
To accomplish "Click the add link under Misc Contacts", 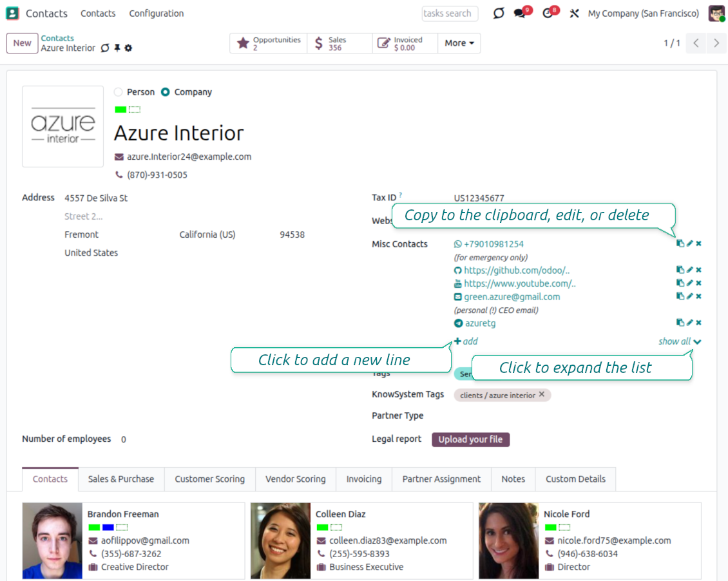I will click(466, 341).
